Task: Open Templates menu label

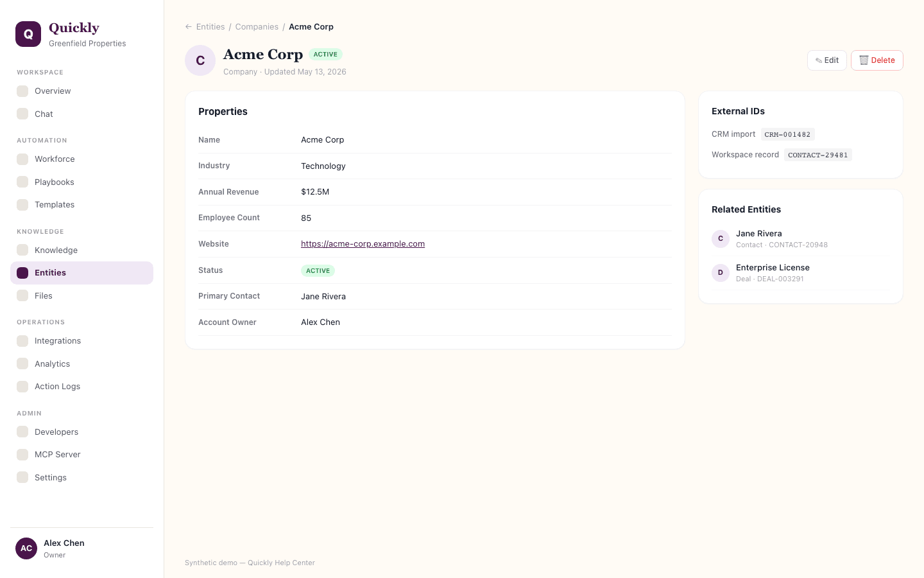Action: coord(55,205)
